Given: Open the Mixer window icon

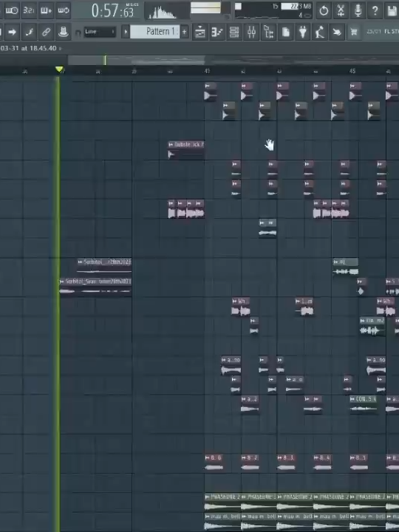Looking at the screenshot, I should tap(251, 32).
